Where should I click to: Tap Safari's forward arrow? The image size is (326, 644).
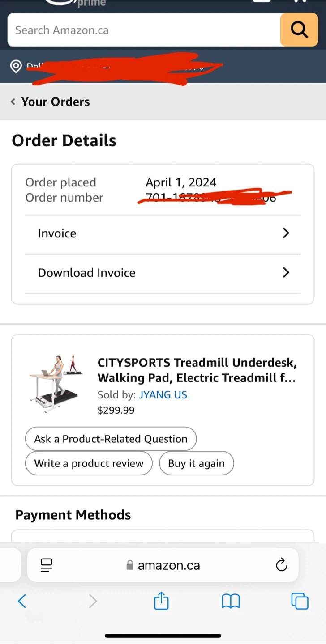[x=93, y=601]
